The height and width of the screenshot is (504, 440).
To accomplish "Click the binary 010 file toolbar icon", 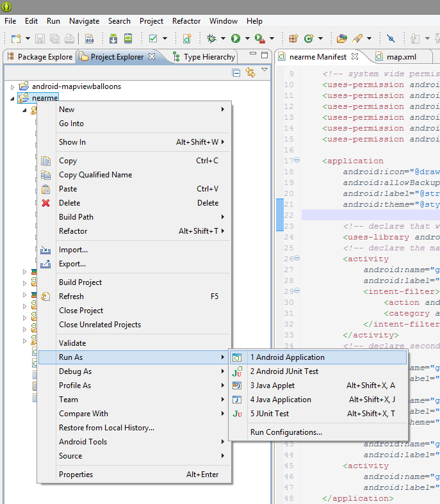I will point(89,39).
